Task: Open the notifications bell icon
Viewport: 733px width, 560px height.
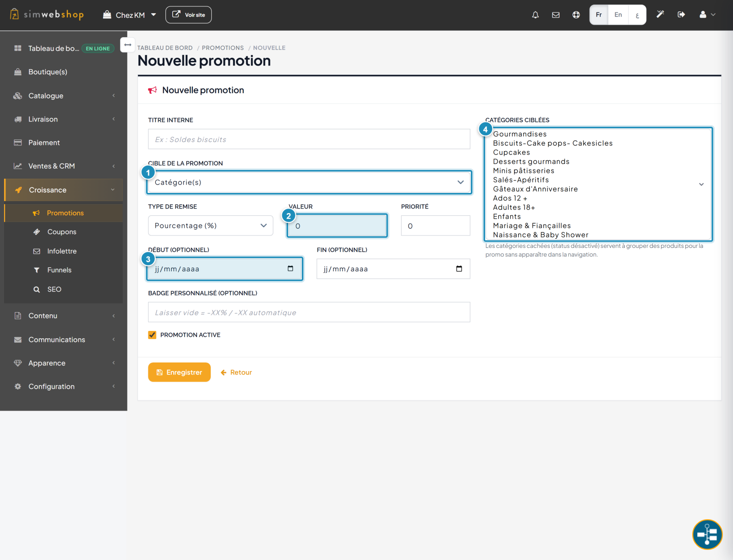Action: (535, 15)
